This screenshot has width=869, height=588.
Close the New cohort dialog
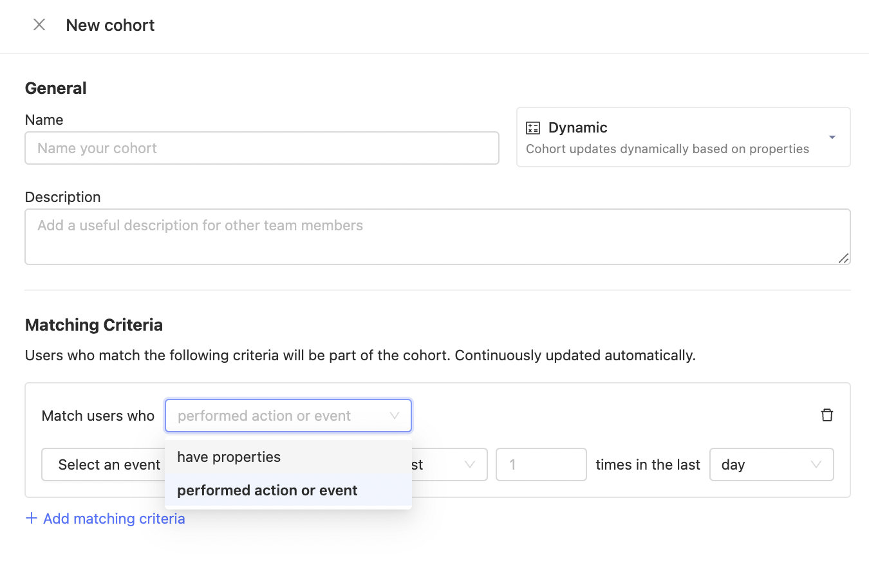[x=39, y=24]
